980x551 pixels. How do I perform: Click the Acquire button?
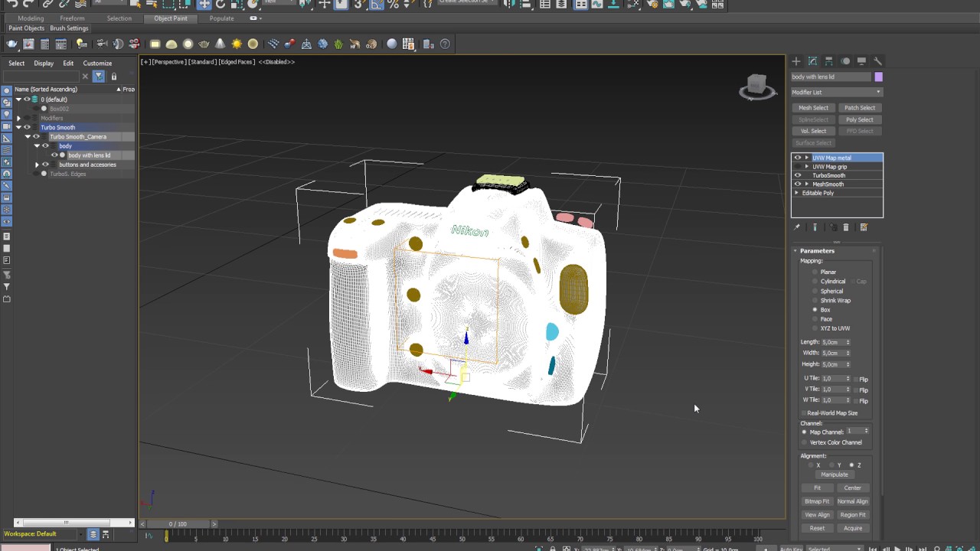(852, 529)
